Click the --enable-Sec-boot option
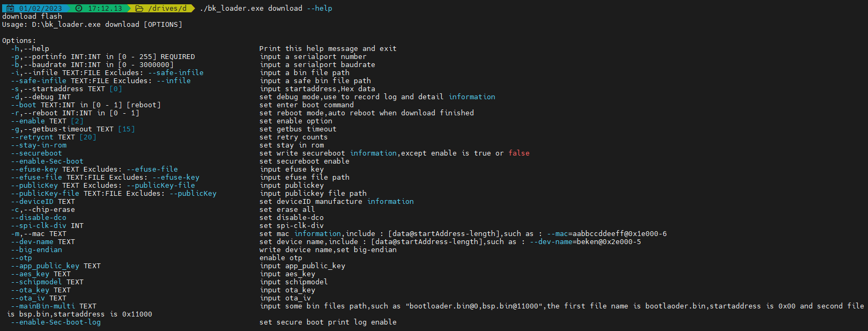This screenshot has width=868, height=331. coord(47,161)
